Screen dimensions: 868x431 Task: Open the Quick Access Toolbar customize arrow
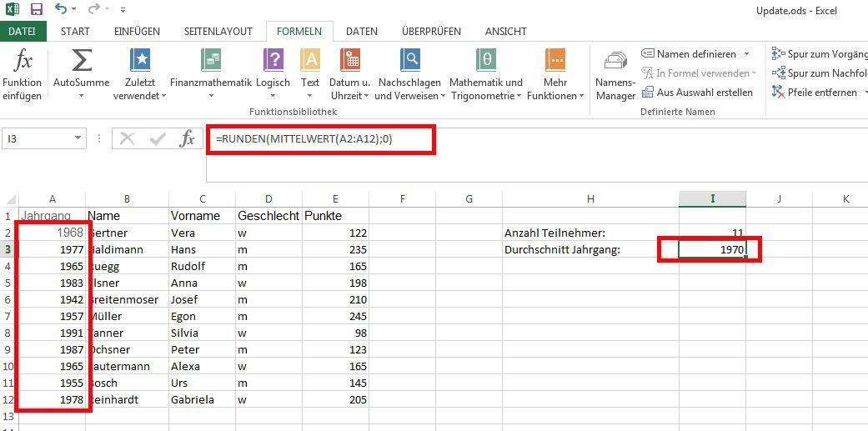123,10
